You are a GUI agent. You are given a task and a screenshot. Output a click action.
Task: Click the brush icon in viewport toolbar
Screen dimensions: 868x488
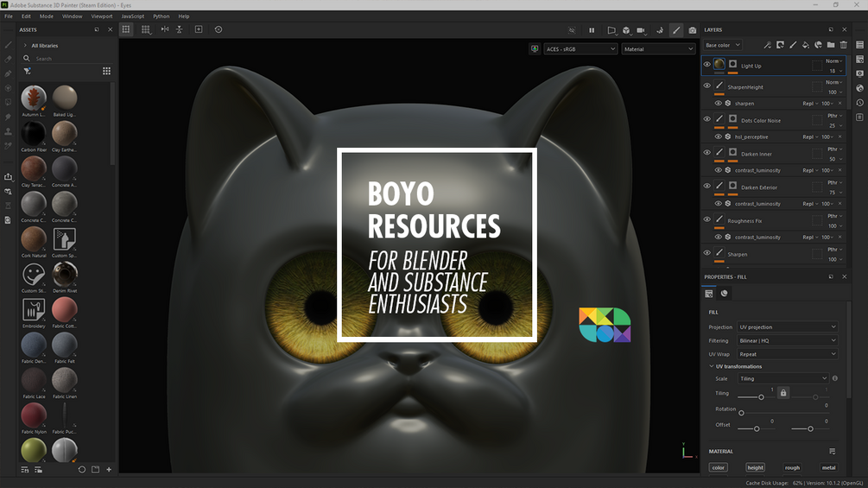(676, 30)
